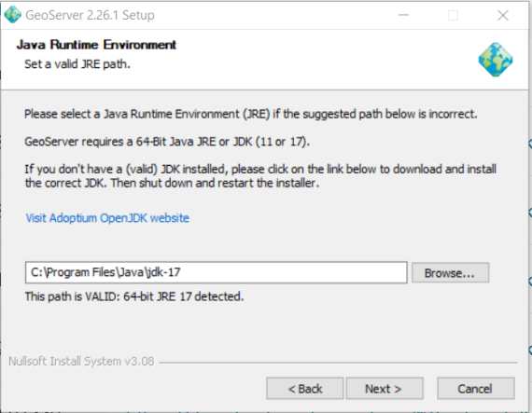532x413 pixels.
Task: Click the large GeoServer globe logo in header
Action: click(496, 60)
